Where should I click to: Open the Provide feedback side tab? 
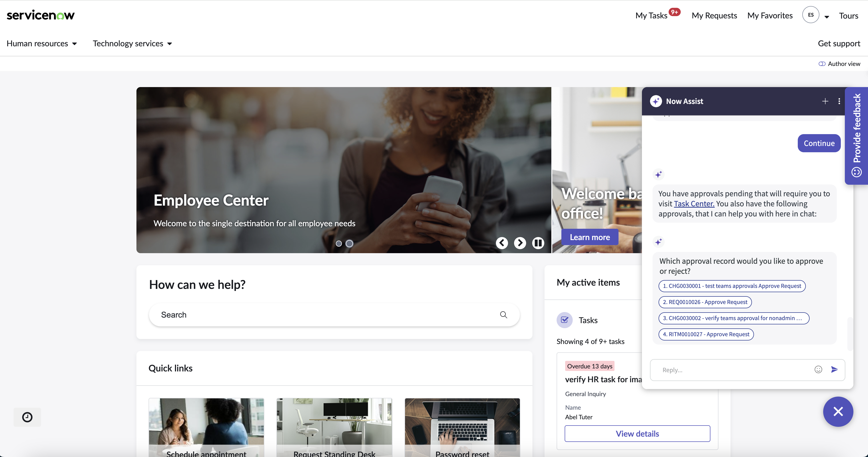856,135
